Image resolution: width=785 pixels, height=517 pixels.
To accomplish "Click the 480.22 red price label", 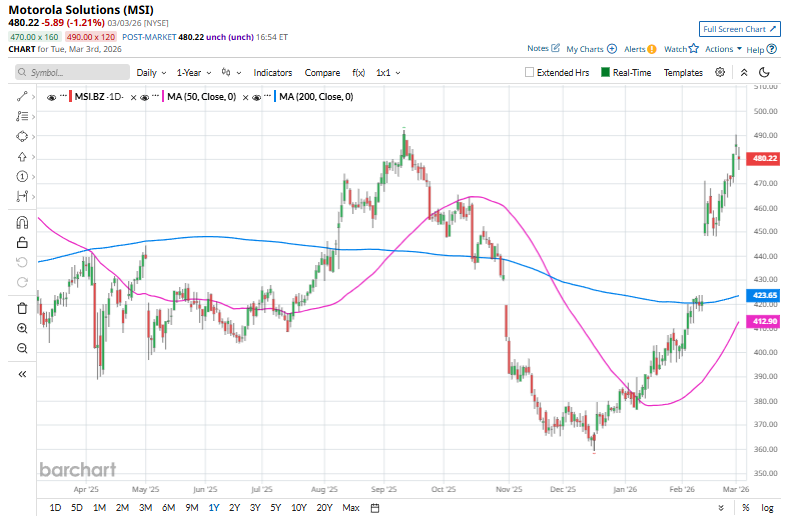I will coord(763,158).
